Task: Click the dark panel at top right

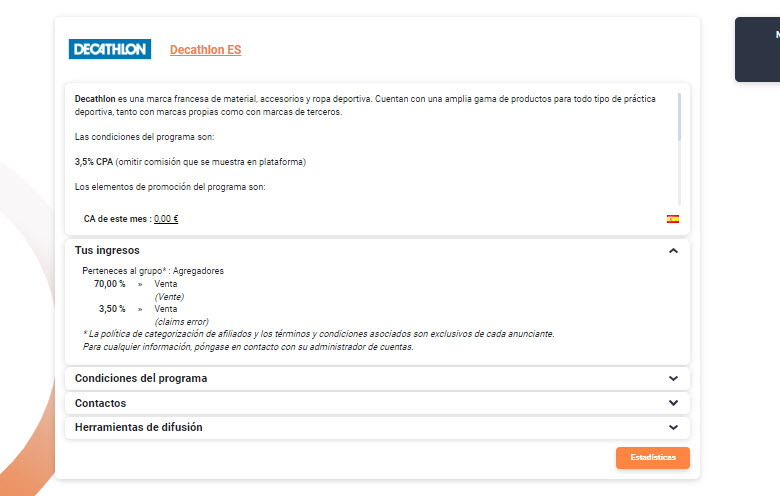Action: (x=757, y=49)
